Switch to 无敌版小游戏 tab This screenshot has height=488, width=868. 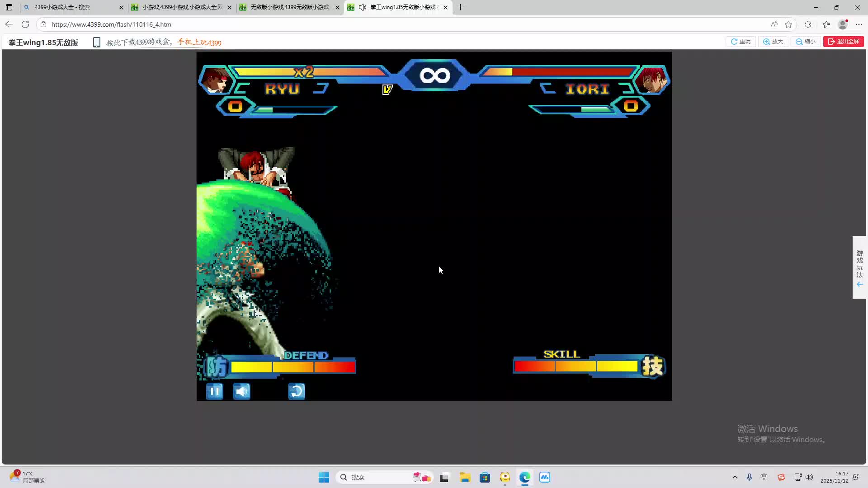(289, 7)
